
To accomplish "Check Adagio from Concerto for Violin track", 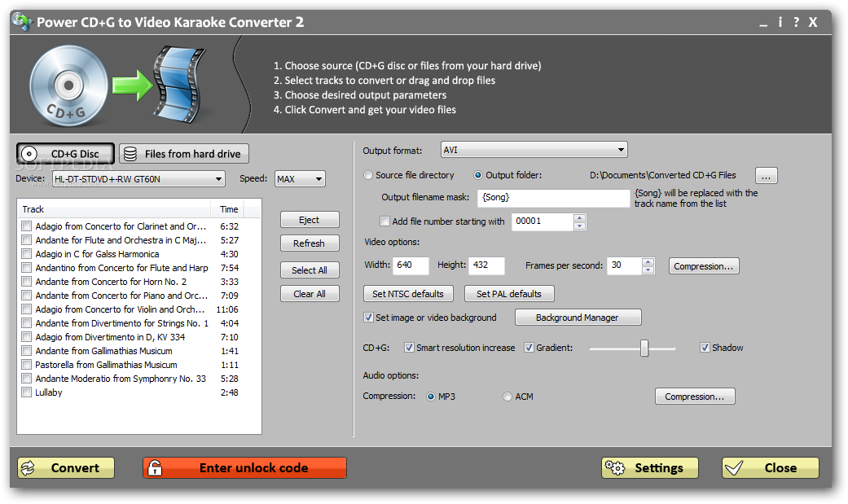I will (x=27, y=309).
